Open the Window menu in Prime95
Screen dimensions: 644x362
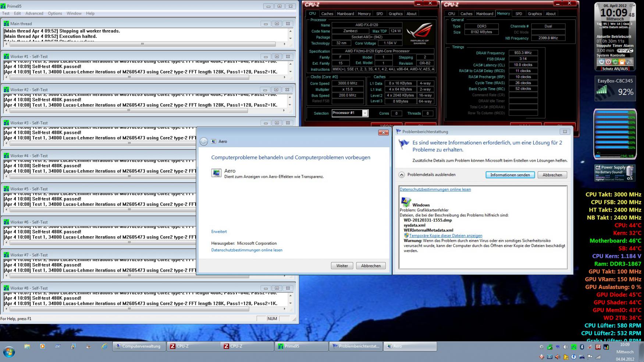(74, 13)
